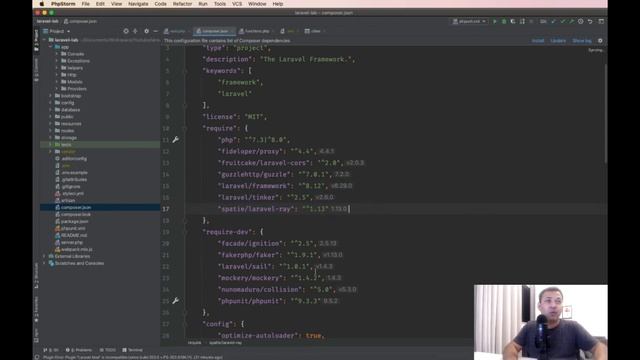
Task: Open the Git tool window at bottom
Action: coord(51,350)
